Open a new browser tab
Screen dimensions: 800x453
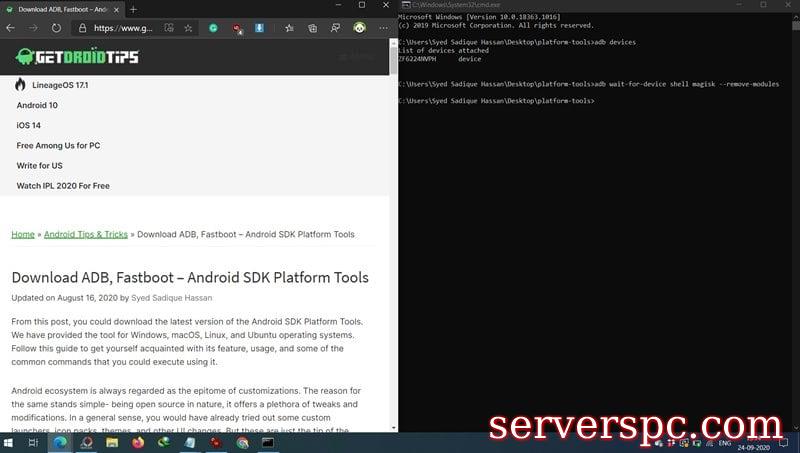coord(133,9)
